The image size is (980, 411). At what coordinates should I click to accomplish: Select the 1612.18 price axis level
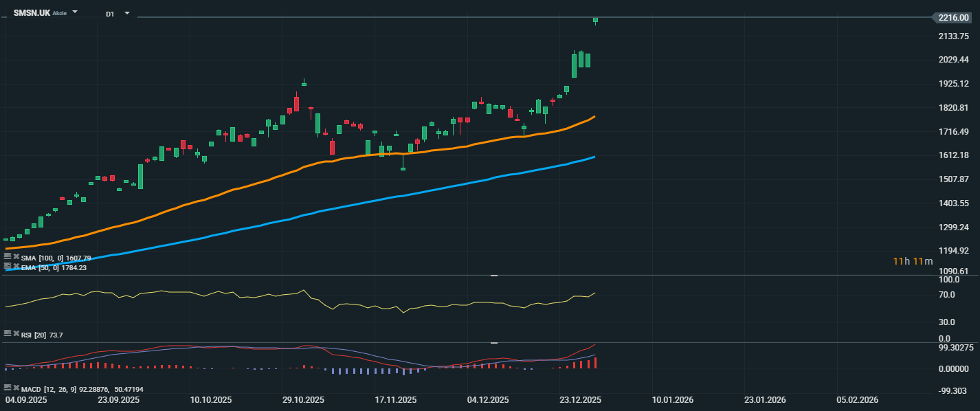pyautogui.click(x=954, y=155)
